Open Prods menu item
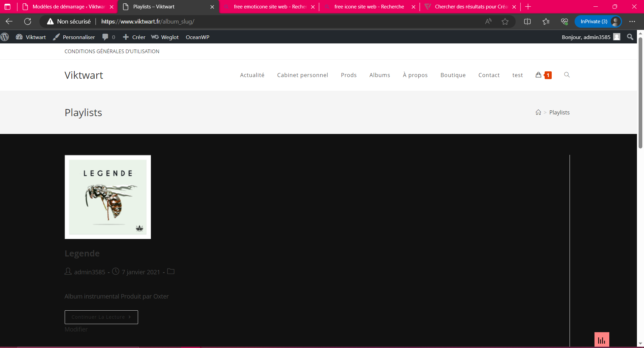 tap(349, 75)
